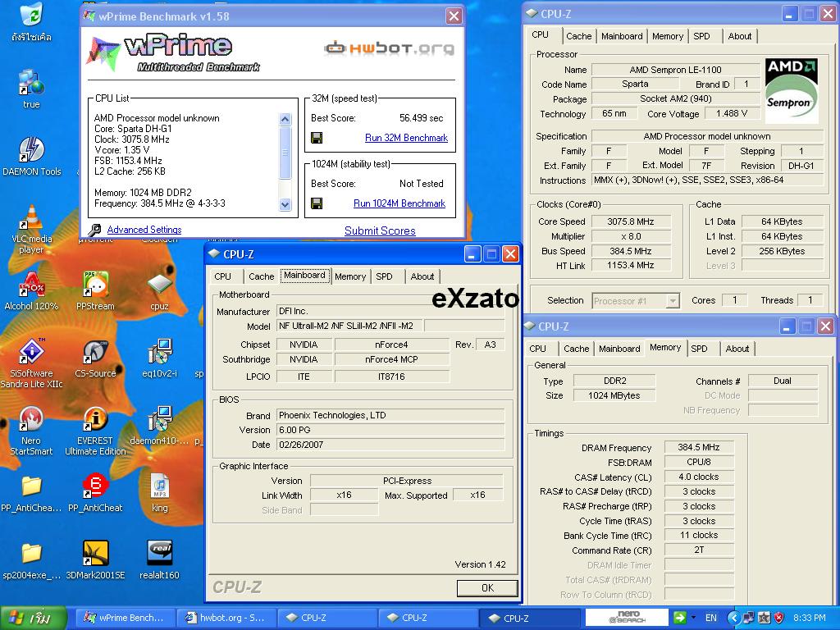
Task: Switch to Cache tab in top-right CPU-Z
Action: pyautogui.click(x=578, y=36)
